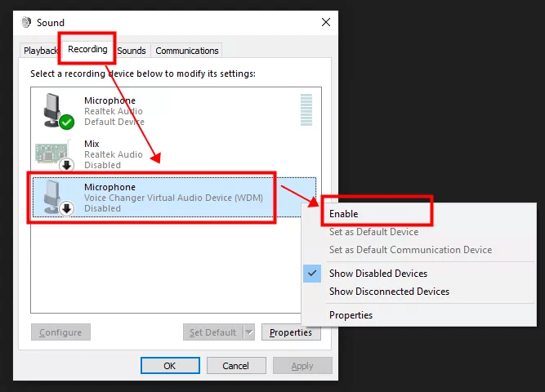The width and height of the screenshot is (545, 392).
Task: Switch to the Playback tab
Action: 41,51
